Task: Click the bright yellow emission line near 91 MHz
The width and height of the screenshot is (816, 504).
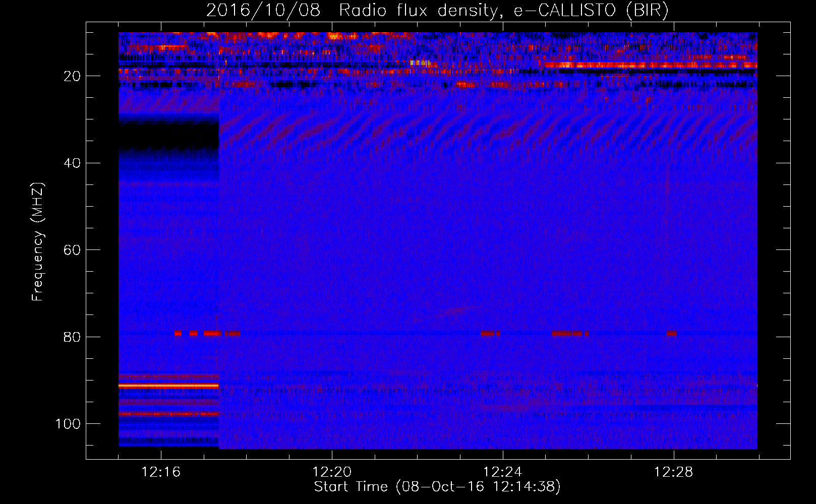Action: point(168,386)
